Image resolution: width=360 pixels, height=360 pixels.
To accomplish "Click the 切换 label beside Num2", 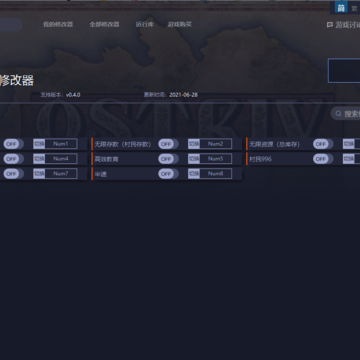I will pyautogui.click(x=194, y=144).
